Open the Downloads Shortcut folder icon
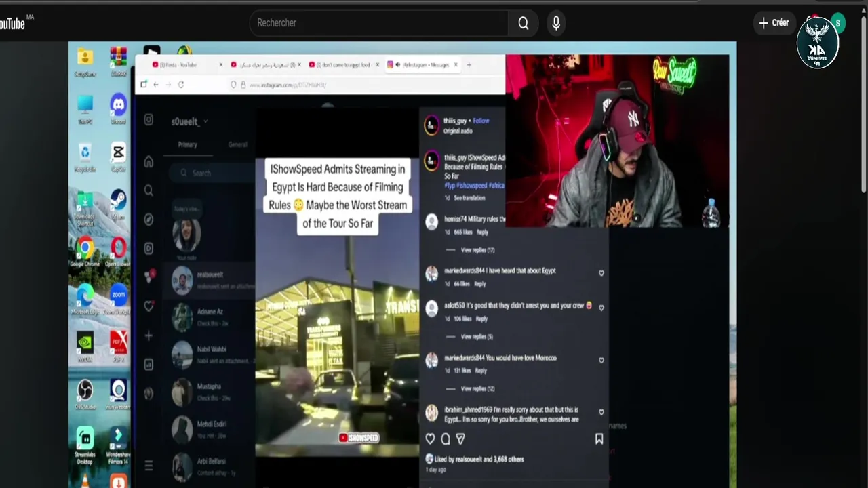 (85, 207)
